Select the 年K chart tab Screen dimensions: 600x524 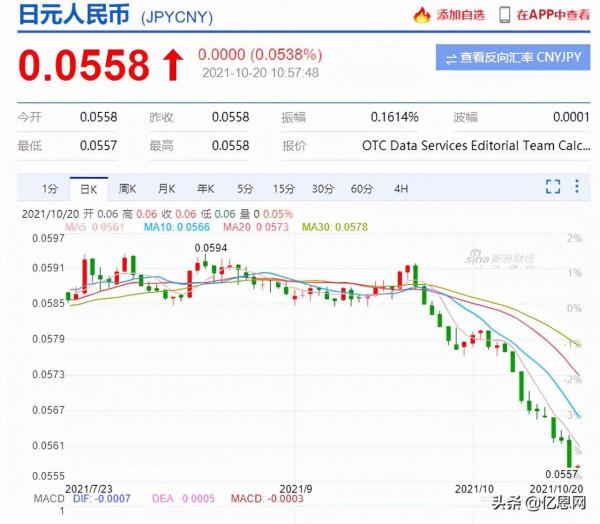(x=205, y=189)
